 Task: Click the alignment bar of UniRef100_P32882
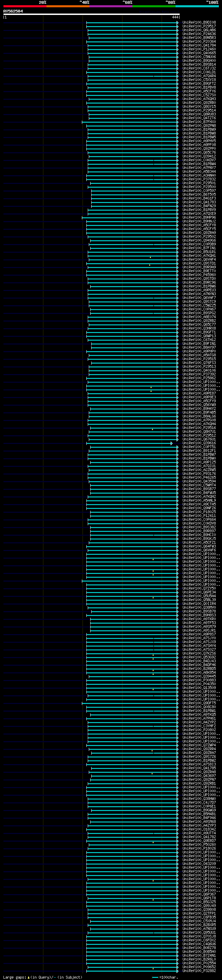[133, 971]
